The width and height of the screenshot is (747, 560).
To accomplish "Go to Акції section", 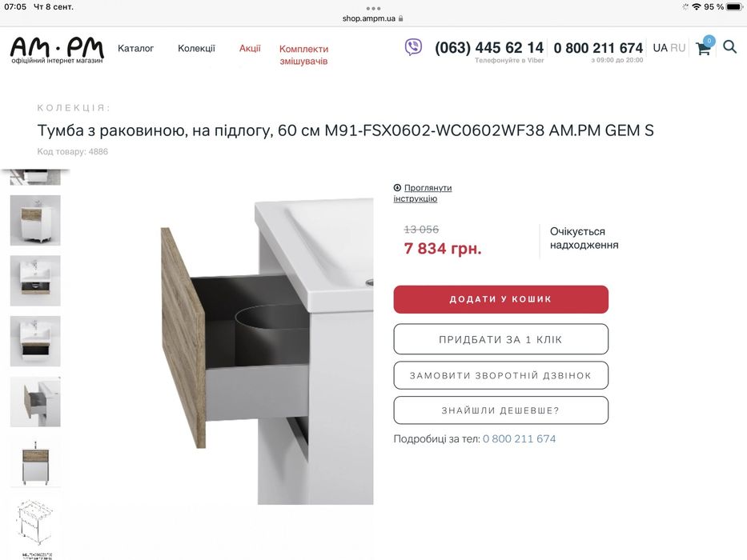I will [x=250, y=48].
